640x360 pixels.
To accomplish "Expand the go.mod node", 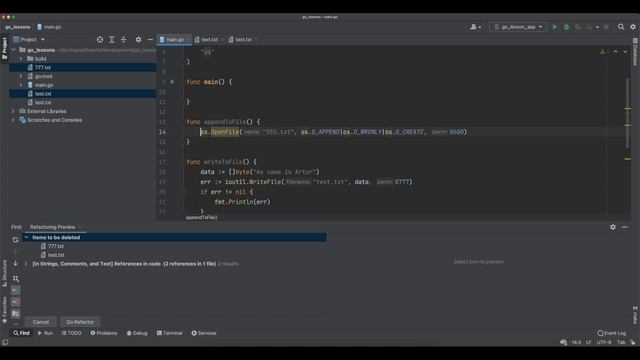I will [x=20, y=76].
